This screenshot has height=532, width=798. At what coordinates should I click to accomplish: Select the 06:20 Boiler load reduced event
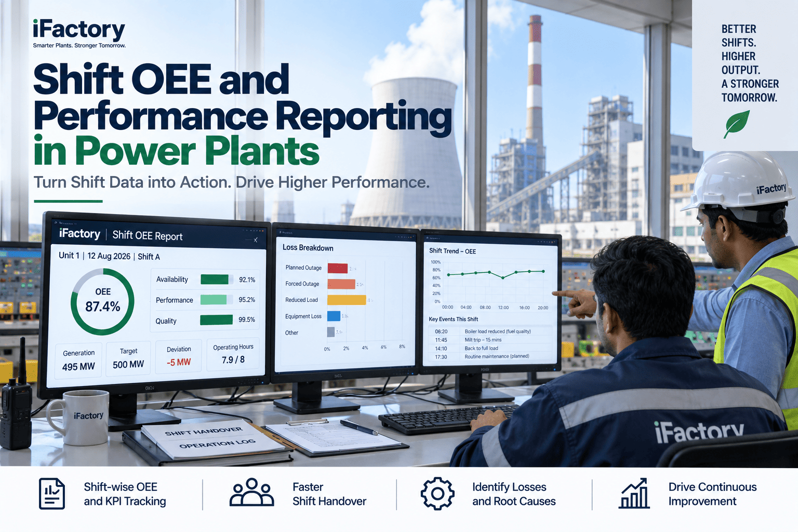[x=491, y=331]
